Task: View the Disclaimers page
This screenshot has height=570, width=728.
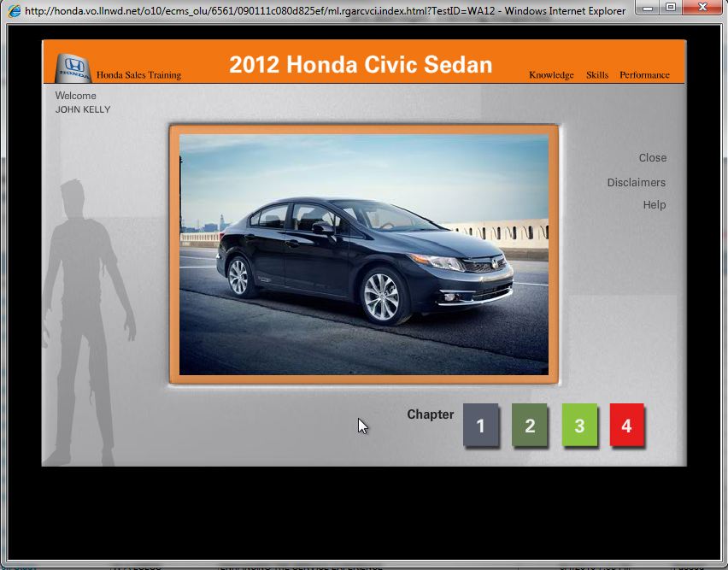Action: (636, 183)
